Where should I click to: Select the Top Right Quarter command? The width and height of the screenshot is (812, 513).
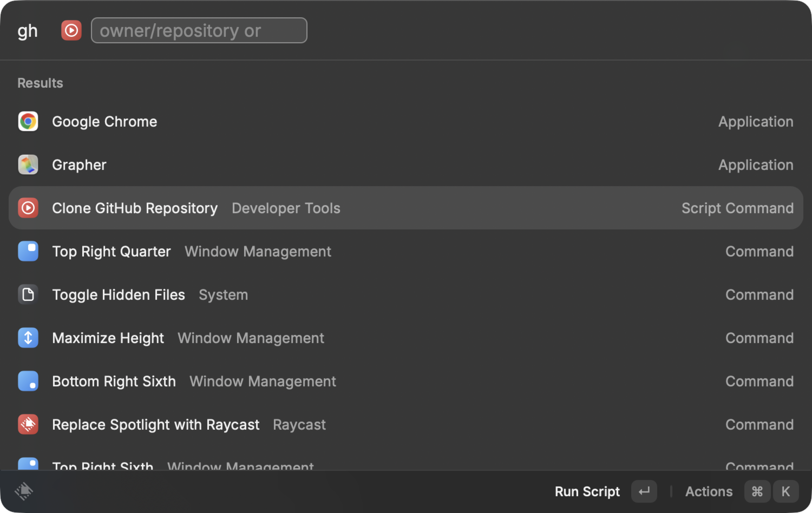point(406,251)
